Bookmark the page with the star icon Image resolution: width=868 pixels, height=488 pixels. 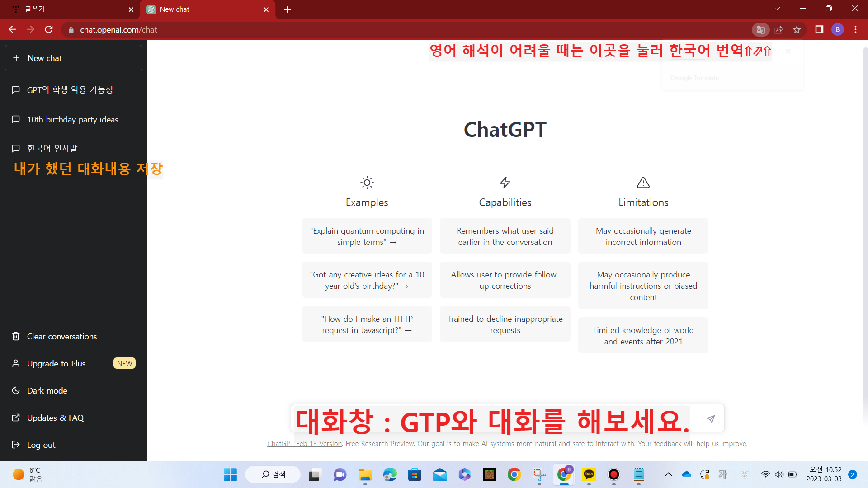point(797,29)
